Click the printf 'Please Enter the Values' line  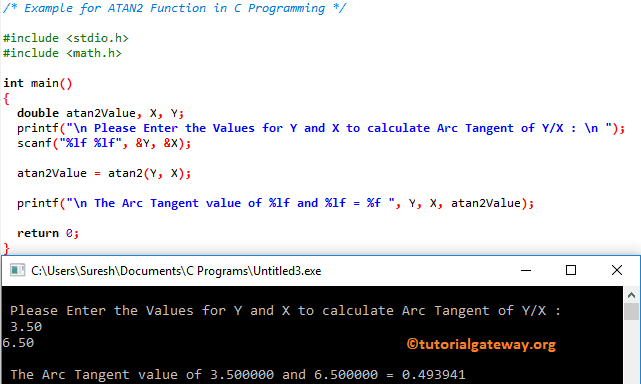(x=321, y=128)
